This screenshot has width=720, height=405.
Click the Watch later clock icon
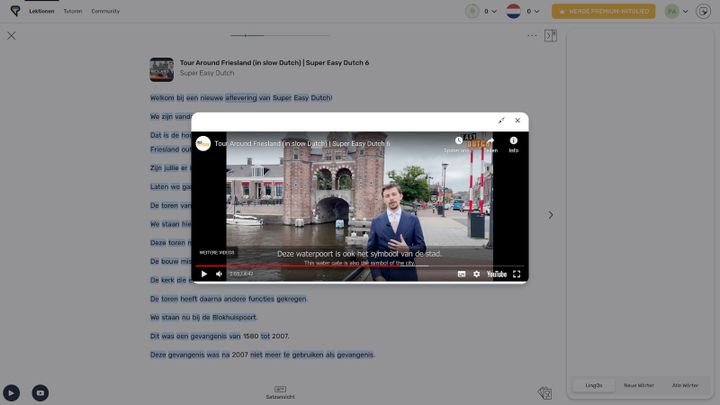[x=458, y=141]
